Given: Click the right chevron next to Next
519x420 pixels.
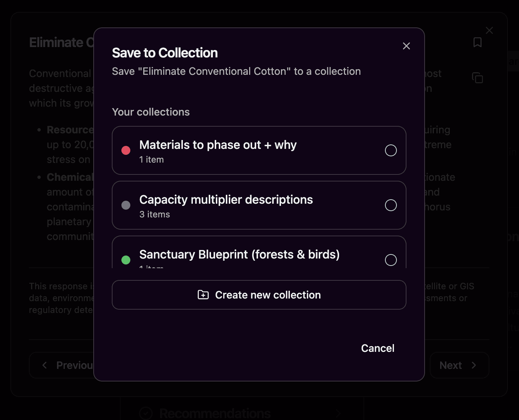Looking at the screenshot, I should [474, 365].
